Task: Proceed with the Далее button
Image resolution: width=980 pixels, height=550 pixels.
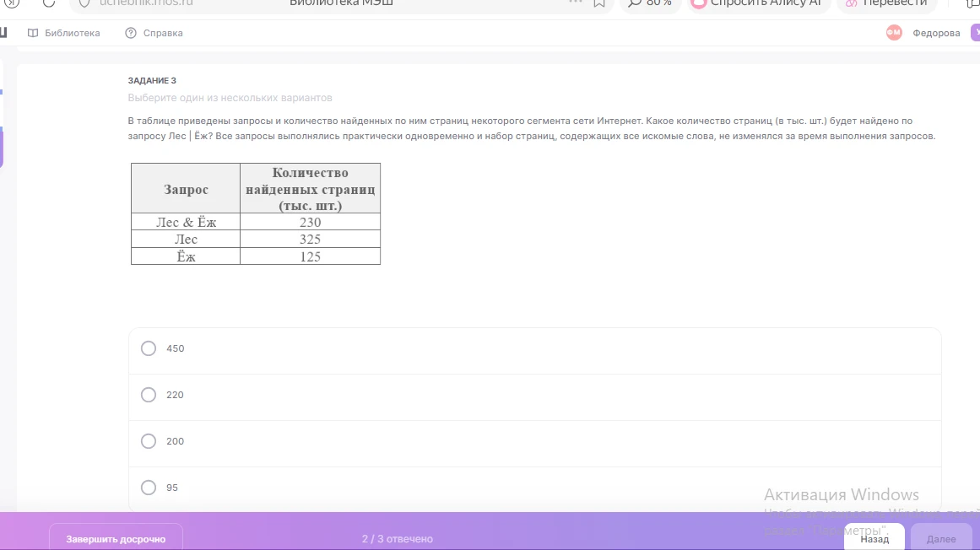Action: [x=941, y=538]
